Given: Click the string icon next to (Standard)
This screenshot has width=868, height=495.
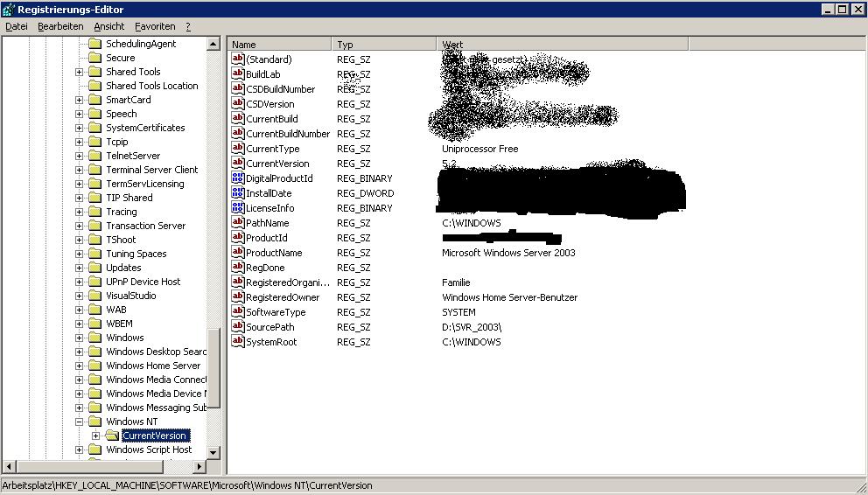Looking at the screenshot, I should pyautogui.click(x=237, y=59).
